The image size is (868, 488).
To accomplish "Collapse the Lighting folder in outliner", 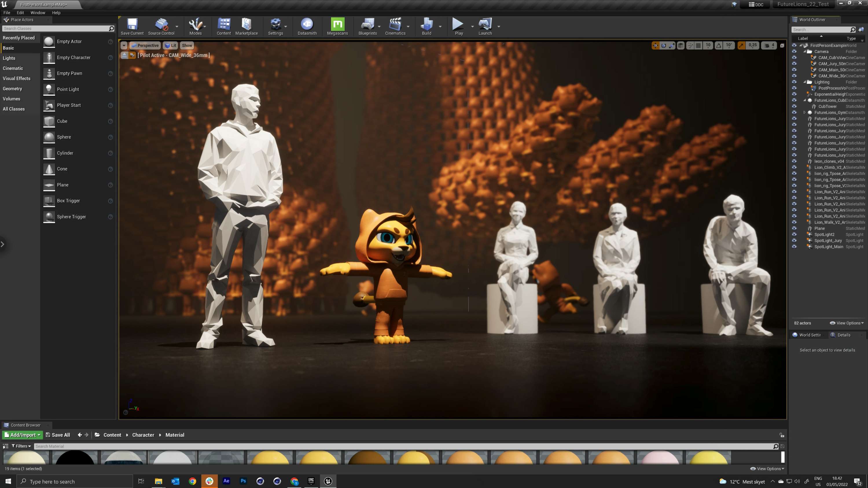I will click(x=805, y=82).
